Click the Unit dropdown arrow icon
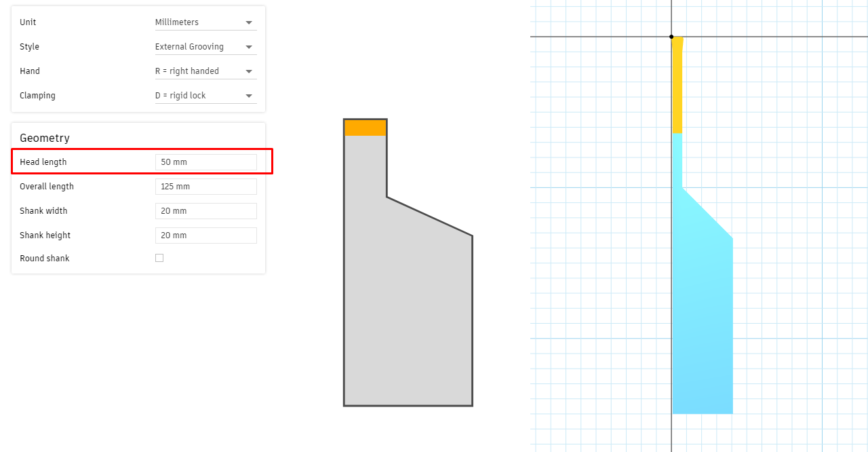Viewport: 868px width, 452px height. [x=250, y=22]
